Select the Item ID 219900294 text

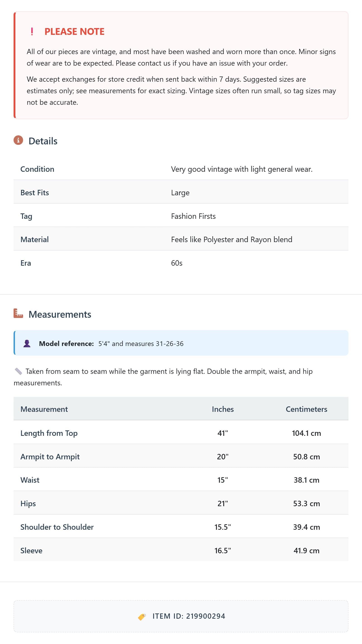coord(189,616)
